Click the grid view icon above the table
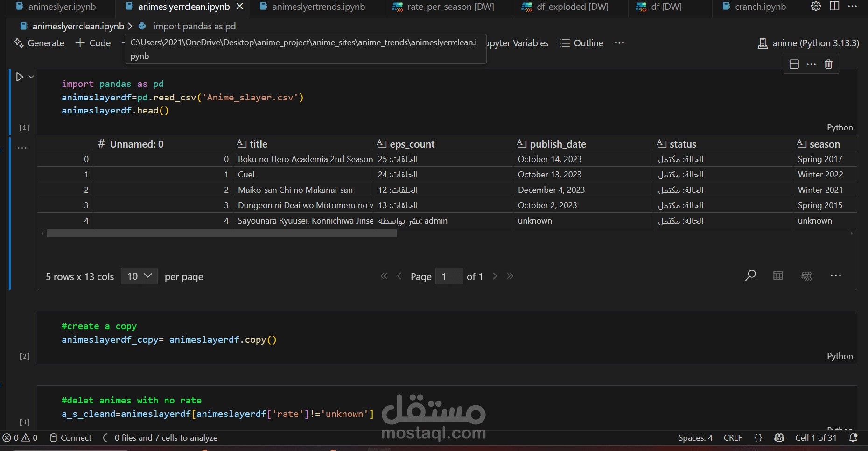 point(777,275)
